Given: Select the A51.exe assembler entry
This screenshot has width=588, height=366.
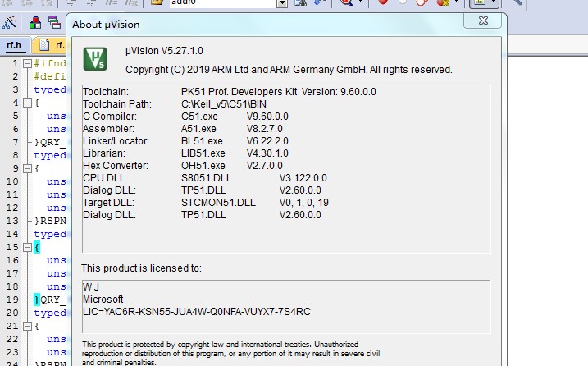Looking at the screenshot, I should click(198, 129).
